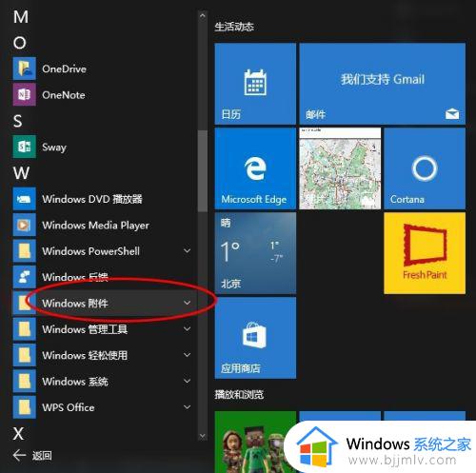Screen dimensions: 476x473
Task: Click the app list scrollbar thumb
Action: pyautogui.click(x=202, y=170)
